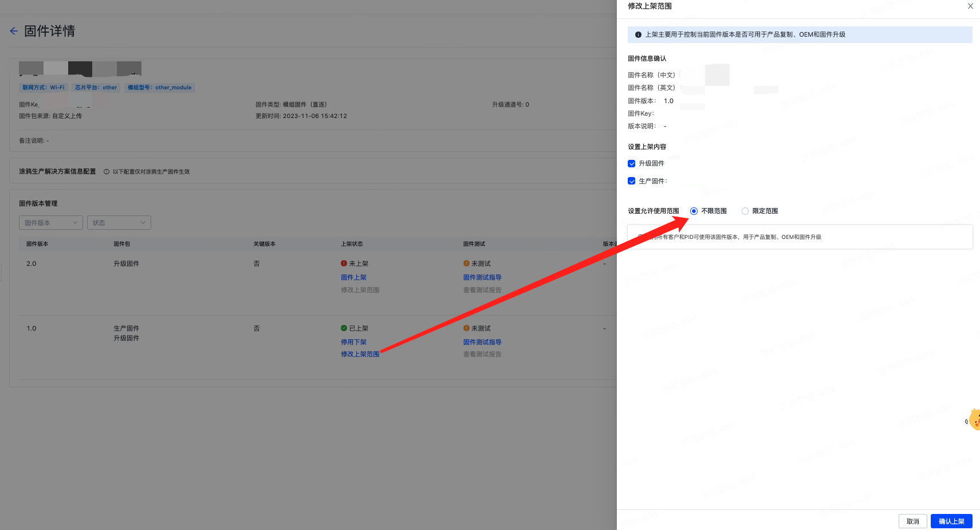
Task: Open the mascot assistant icon at right edge
Action: pos(974,420)
